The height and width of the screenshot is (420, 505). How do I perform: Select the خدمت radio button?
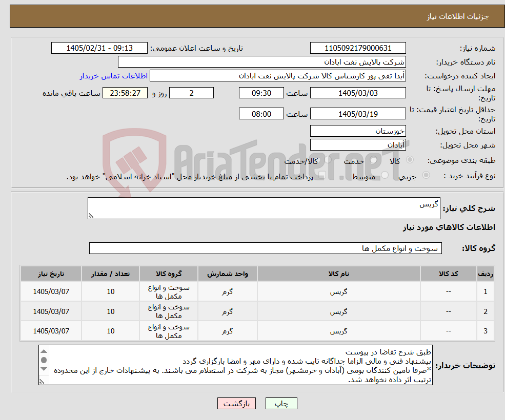(374, 160)
